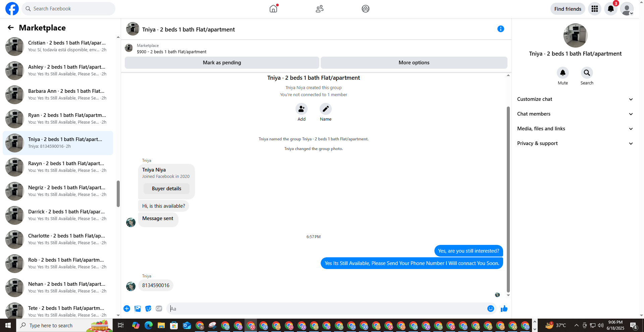Viewport: 644px width, 332px height.
Task: Open more actions plus icon in composer
Action: coord(127,309)
